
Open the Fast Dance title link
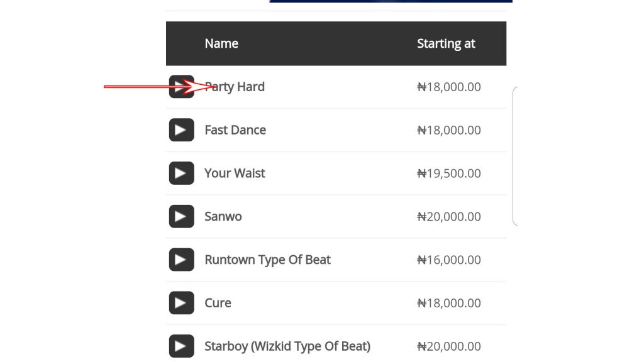point(235,130)
